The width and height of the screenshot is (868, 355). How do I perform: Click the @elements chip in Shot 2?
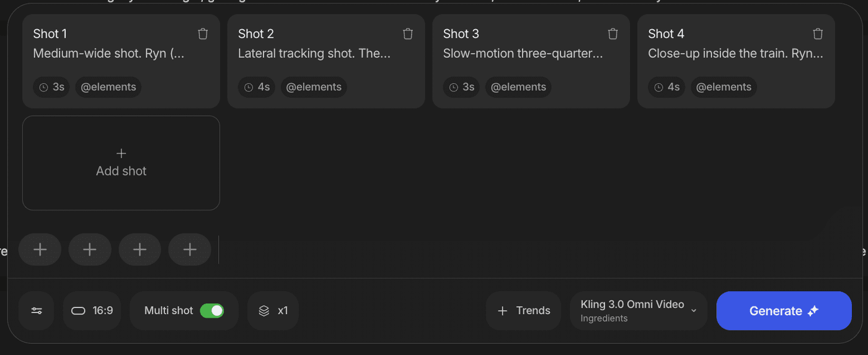(x=314, y=88)
